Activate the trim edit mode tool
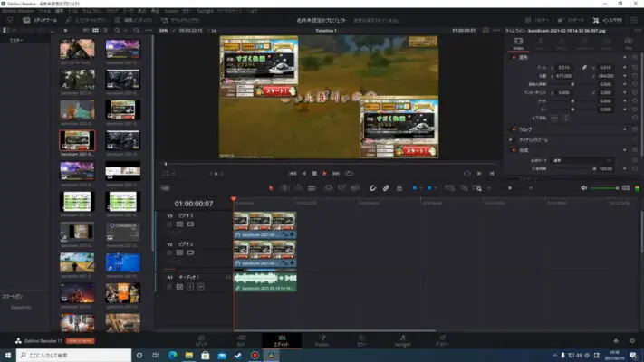The image size is (644, 362). click(x=284, y=188)
